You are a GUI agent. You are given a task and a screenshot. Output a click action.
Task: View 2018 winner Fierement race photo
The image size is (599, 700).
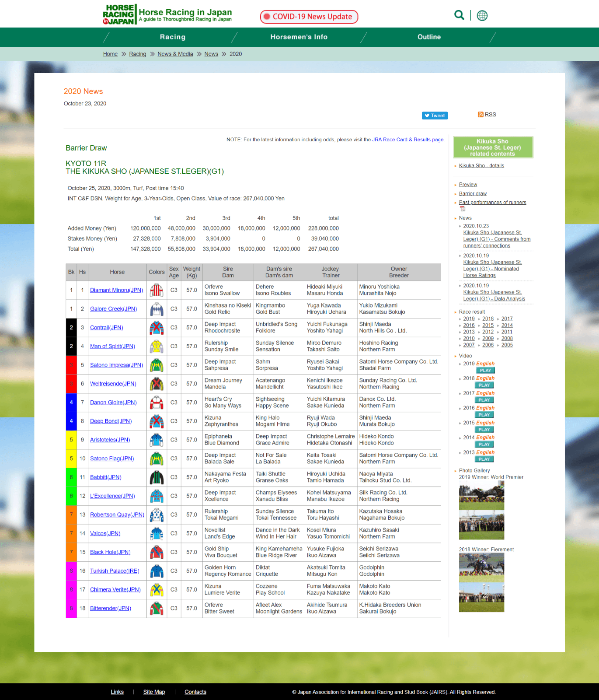(x=481, y=568)
